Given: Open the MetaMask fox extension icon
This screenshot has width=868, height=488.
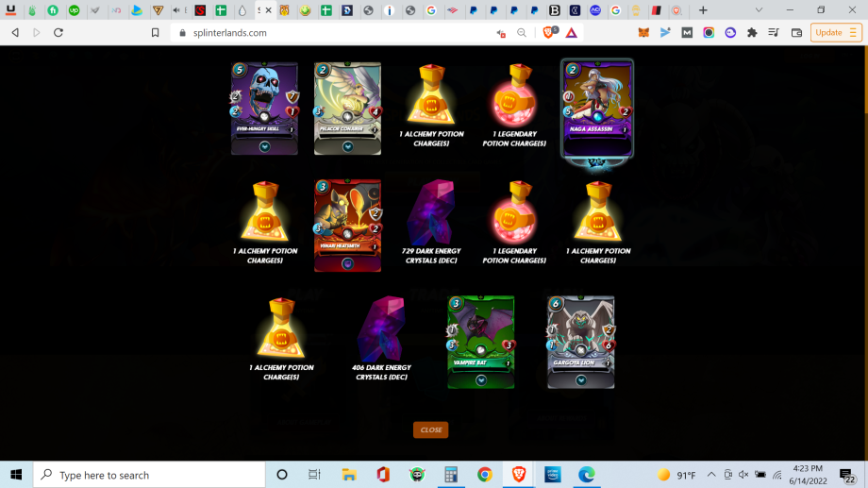Looking at the screenshot, I should [643, 33].
